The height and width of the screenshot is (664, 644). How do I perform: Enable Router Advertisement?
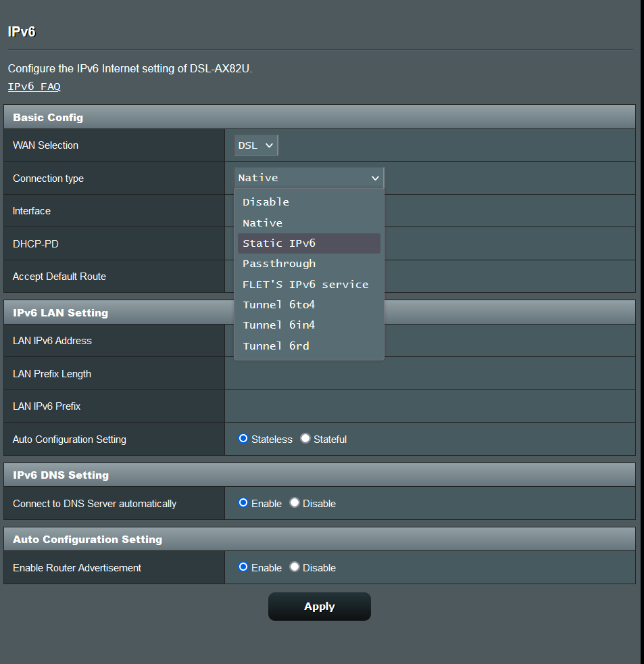(x=243, y=567)
